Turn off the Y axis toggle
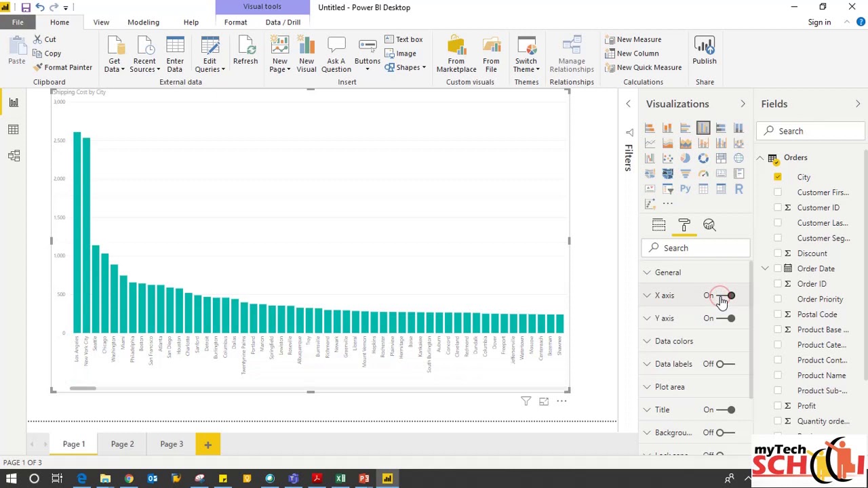 727,319
